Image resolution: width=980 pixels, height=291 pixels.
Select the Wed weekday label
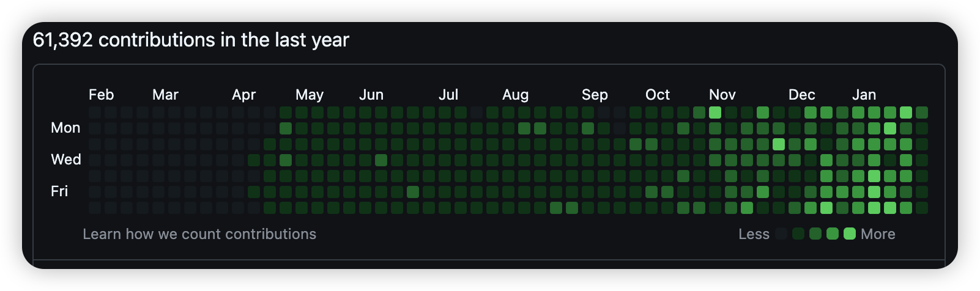[x=65, y=160]
